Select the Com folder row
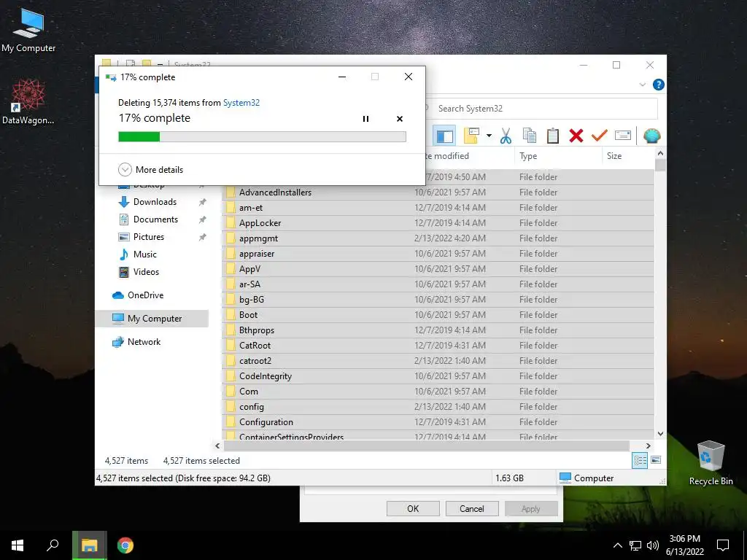The width and height of the screenshot is (747, 560). [438, 392]
